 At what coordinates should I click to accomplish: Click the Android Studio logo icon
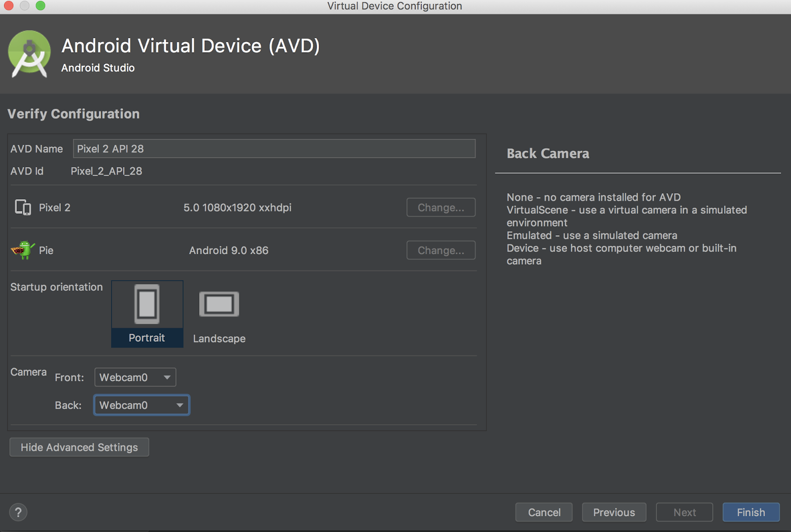tap(29, 54)
